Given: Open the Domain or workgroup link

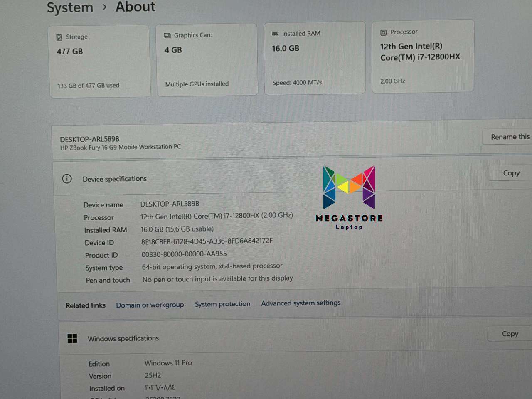Looking at the screenshot, I should pos(150,305).
